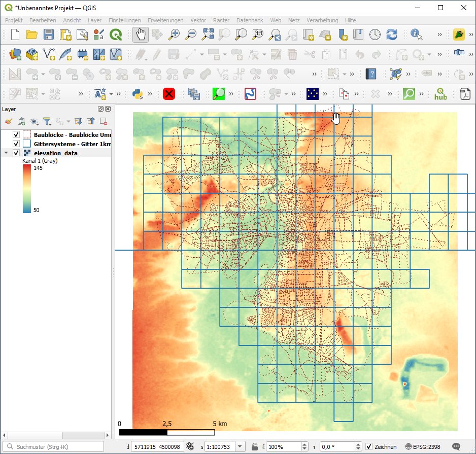
Task: Open the Python console
Action: click(138, 94)
